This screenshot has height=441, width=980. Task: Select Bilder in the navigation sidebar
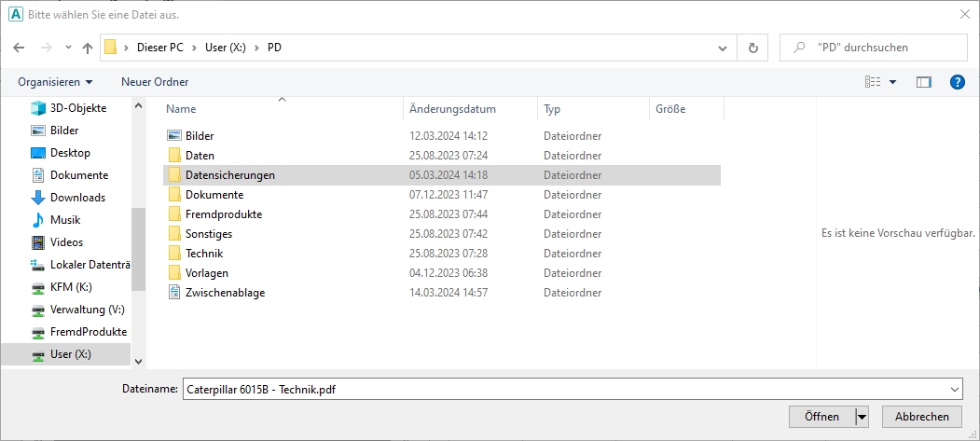tap(64, 131)
